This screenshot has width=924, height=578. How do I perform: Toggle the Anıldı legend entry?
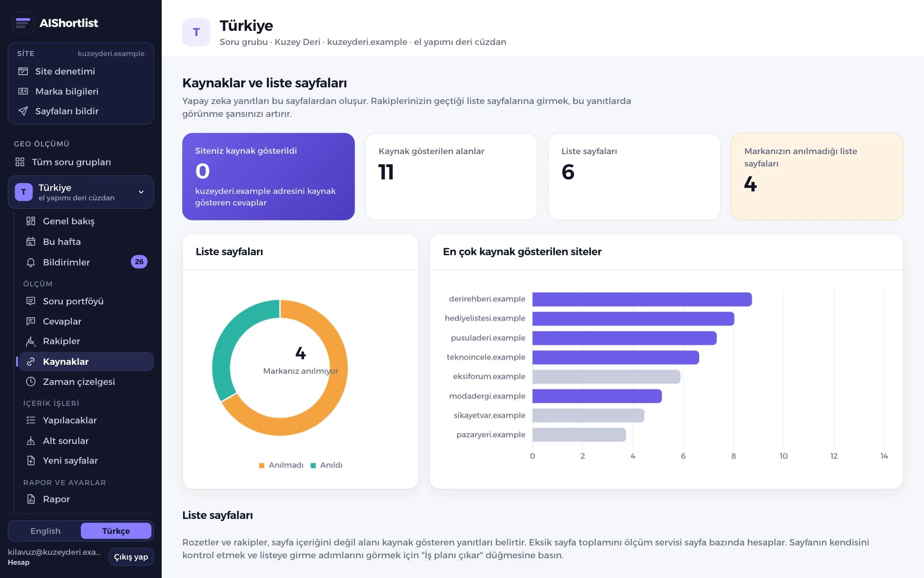(x=326, y=465)
